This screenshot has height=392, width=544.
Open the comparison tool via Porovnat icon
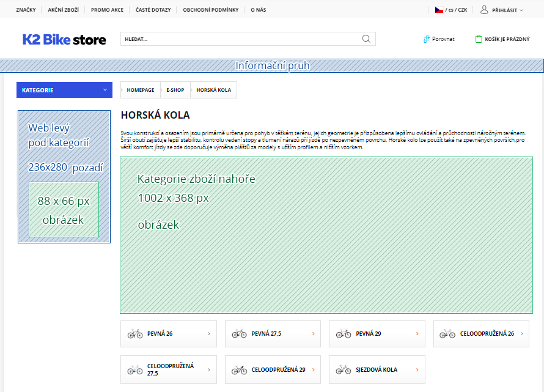[426, 39]
